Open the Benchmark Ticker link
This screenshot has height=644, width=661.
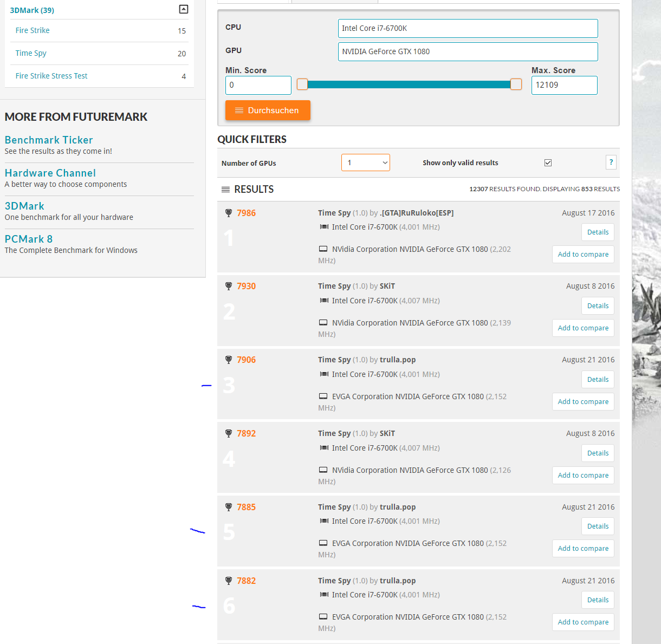(x=49, y=140)
